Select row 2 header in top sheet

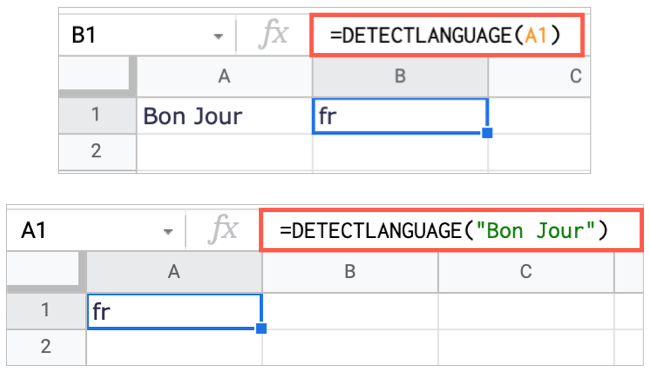[x=97, y=152]
